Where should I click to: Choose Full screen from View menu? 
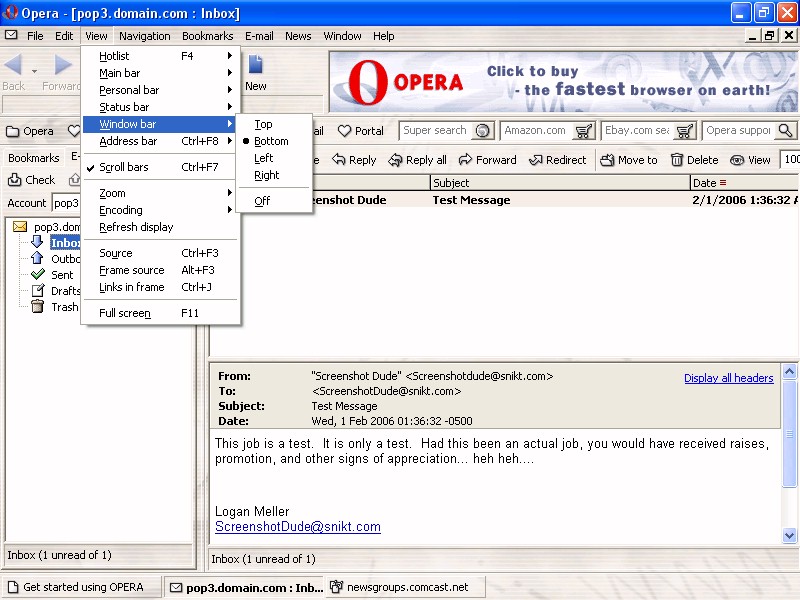[x=161, y=313]
